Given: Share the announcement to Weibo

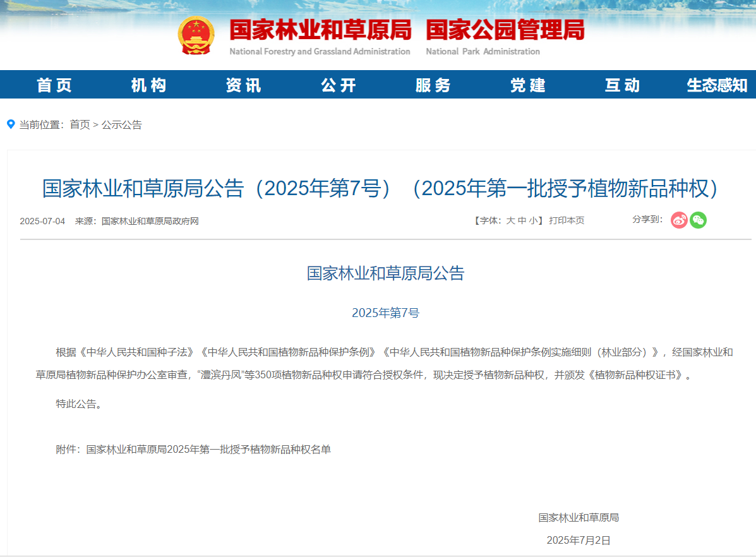Looking at the screenshot, I should (x=679, y=220).
